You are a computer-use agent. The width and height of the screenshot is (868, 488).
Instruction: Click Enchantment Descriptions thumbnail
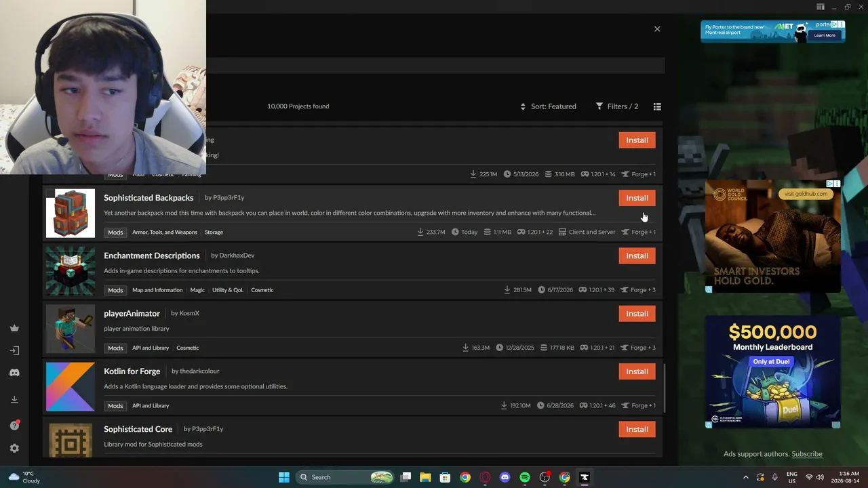[71, 271]
